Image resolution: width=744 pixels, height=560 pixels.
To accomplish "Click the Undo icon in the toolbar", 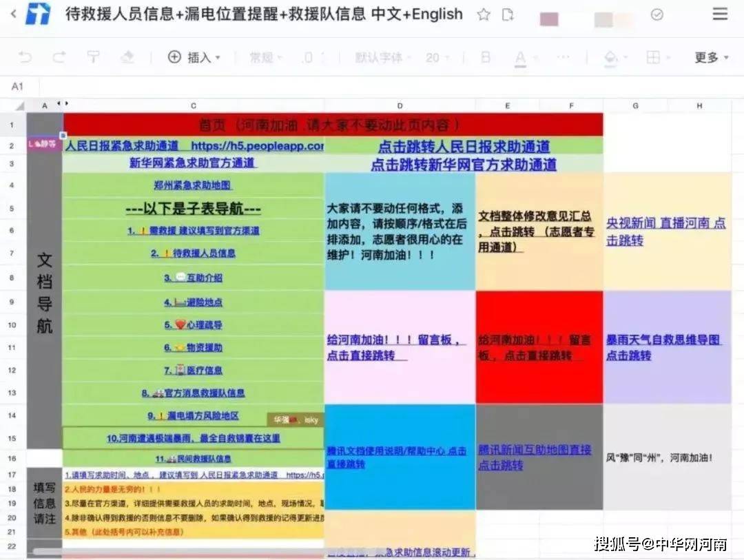I will point(24,57).
